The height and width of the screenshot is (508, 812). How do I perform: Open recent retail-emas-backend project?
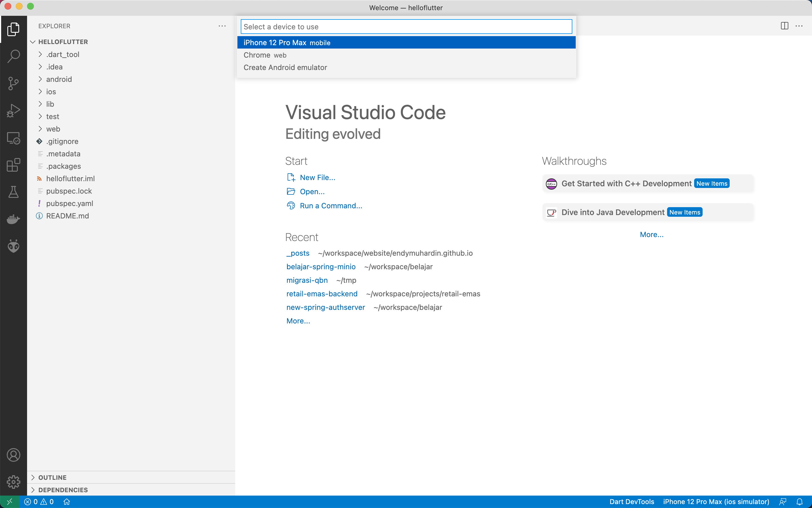click(322, 294)
